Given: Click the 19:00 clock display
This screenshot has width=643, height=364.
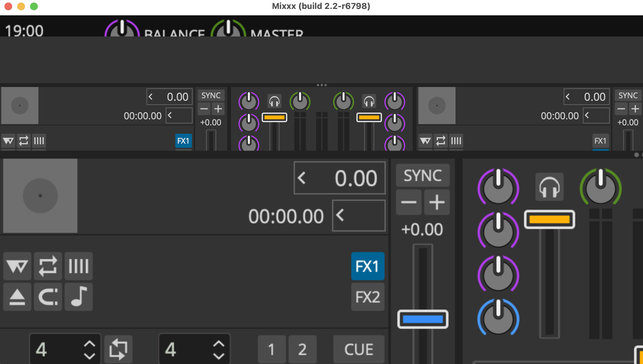Looking at the screenshot, I should 24,31.
